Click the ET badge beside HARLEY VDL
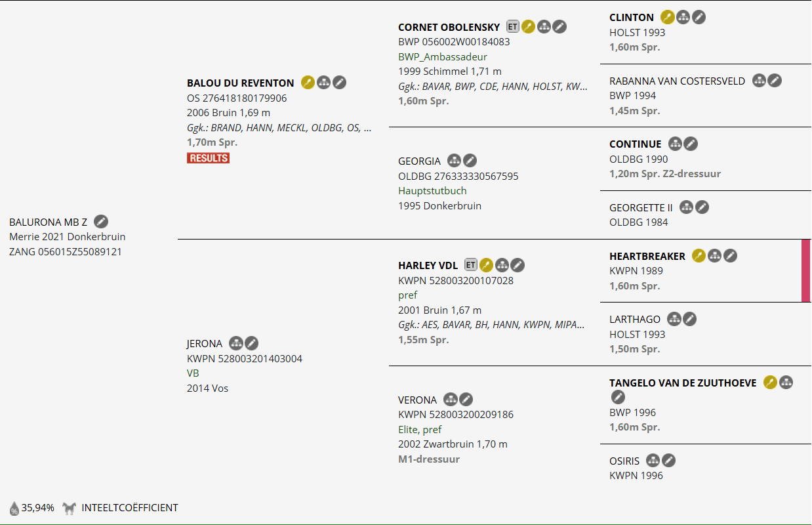Image resolution: width=812 pixels, height=525 pixels. pyautogui.click(x=470, y=265)
